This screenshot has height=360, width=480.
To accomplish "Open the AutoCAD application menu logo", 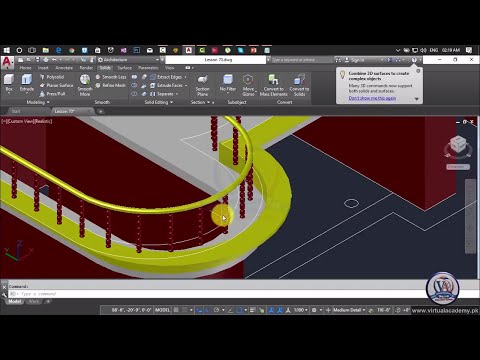I will pos(7,62).
